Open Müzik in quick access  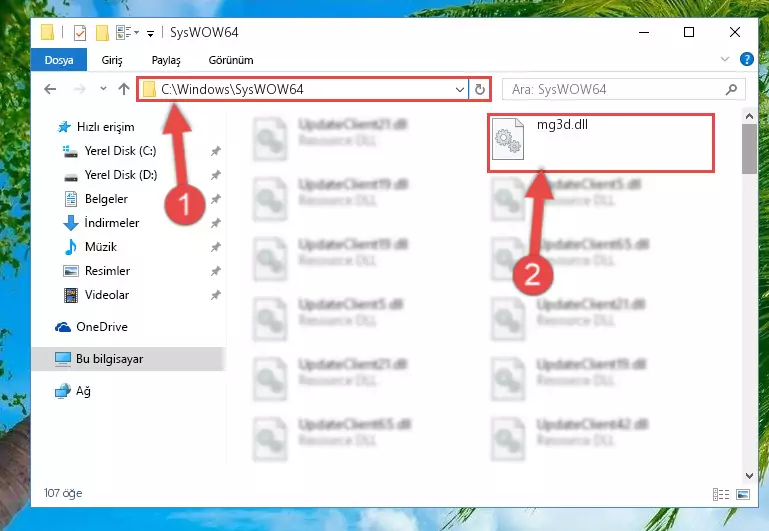90,247
